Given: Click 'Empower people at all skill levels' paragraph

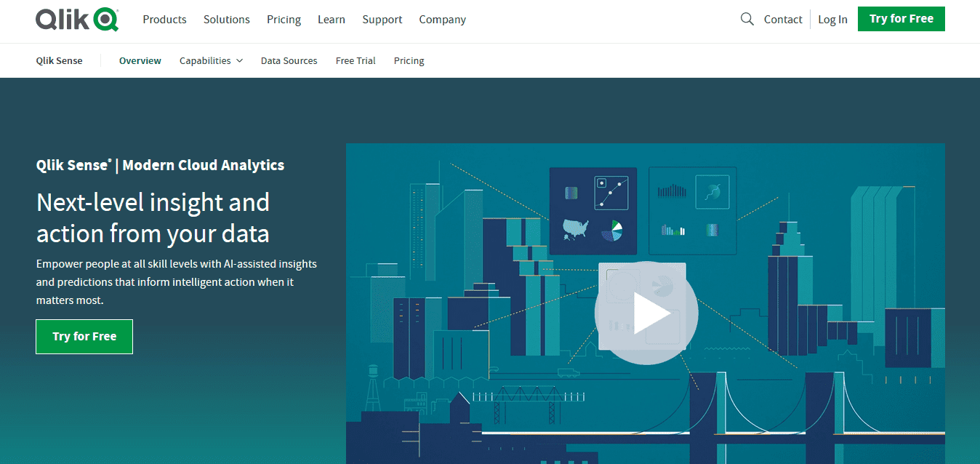Looking at the screenshot, I should coord(177,282).
